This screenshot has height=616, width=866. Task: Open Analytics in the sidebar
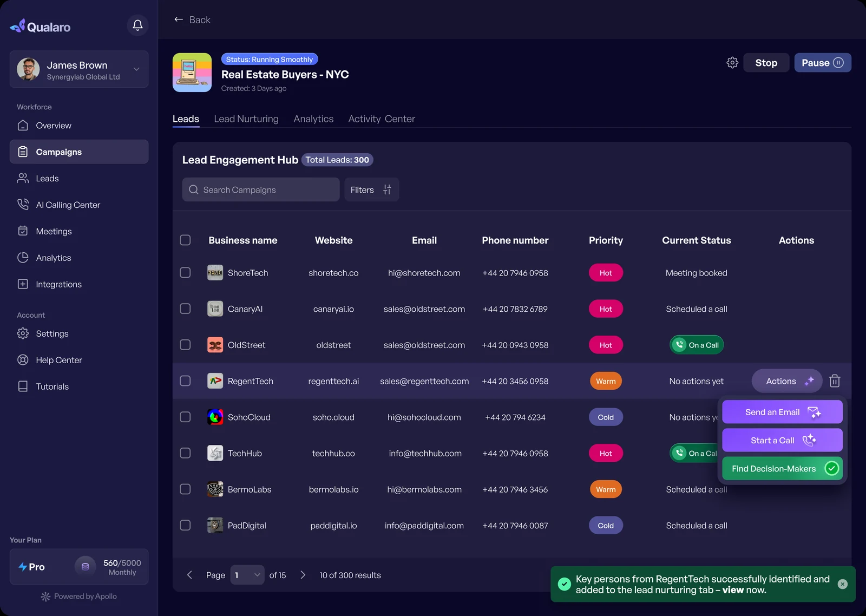(x=79, y=258)
